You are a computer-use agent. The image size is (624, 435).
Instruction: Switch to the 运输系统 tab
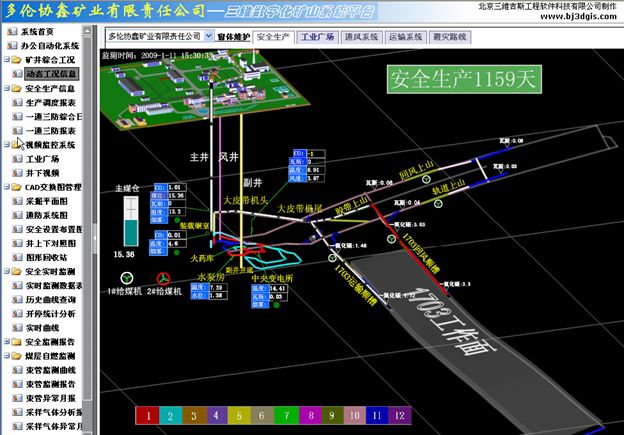[x=405, y=37]
